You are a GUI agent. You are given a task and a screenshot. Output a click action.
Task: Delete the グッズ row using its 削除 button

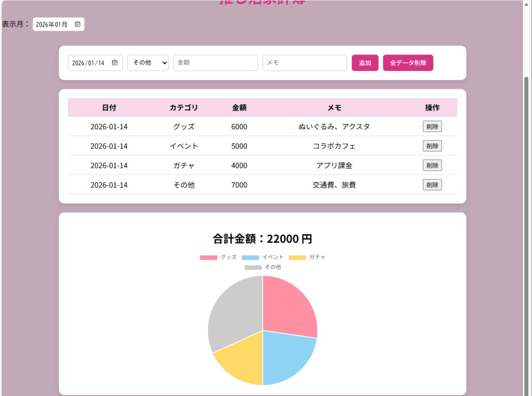pyautogui.click(x=432, y=126)
